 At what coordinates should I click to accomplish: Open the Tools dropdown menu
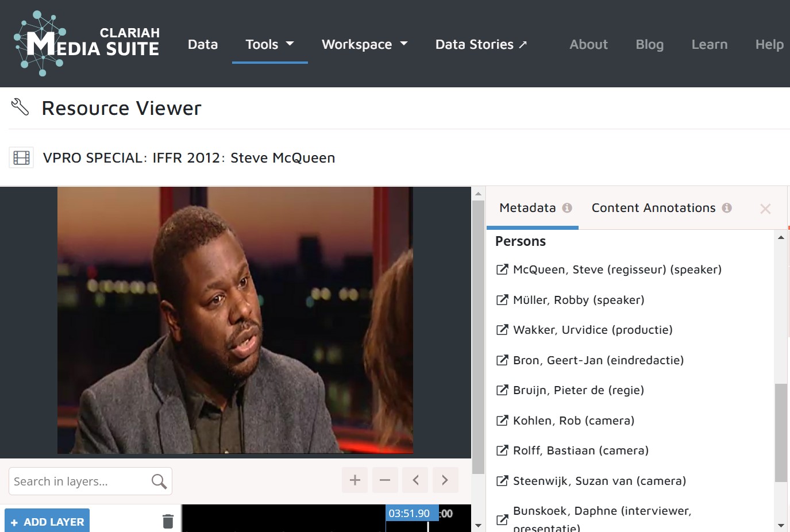click(269, 44)
